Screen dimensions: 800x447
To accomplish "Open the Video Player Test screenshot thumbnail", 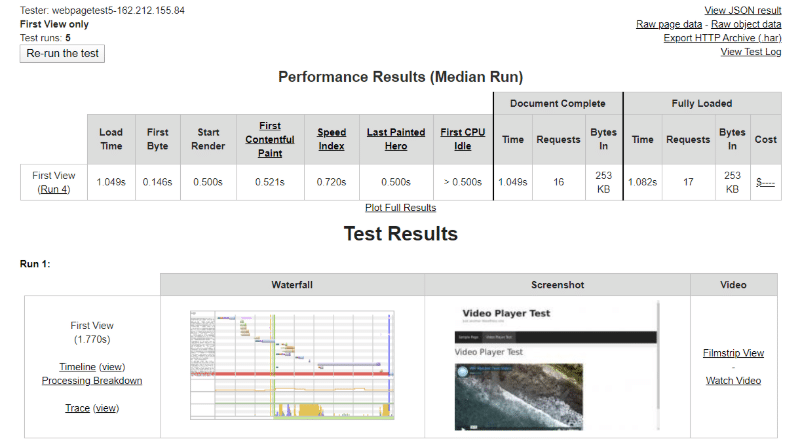I will 557,367.
